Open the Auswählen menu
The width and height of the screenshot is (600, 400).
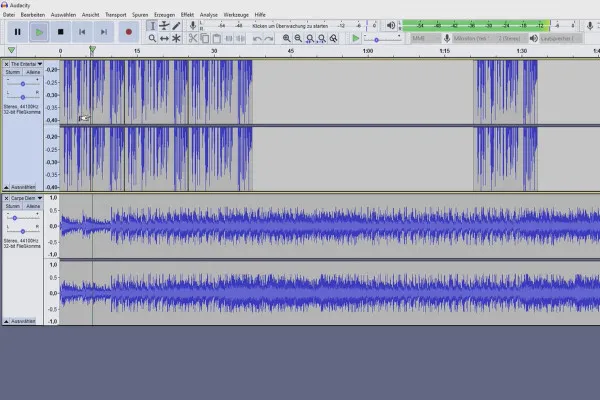click(x=63, y=15)
